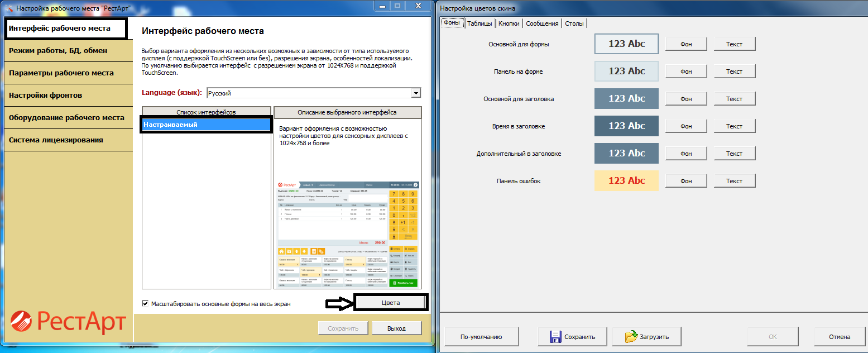Minimize the workplace settings window
The image size is (868, 353).
click(x=383, y=6)
